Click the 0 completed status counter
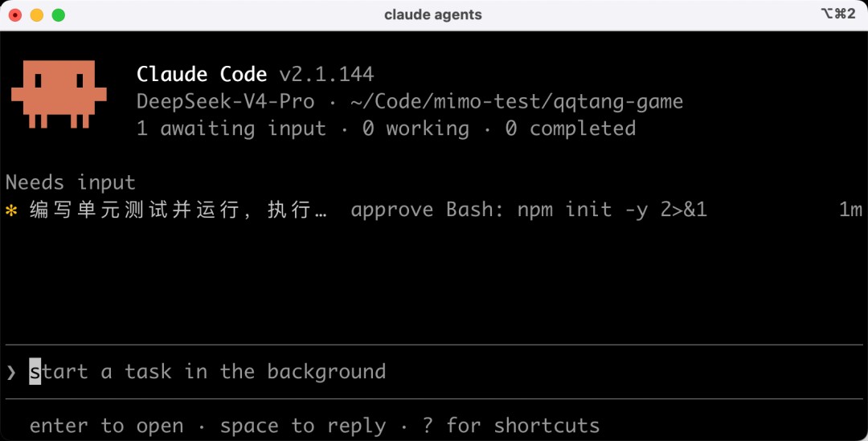 [570, 129]
